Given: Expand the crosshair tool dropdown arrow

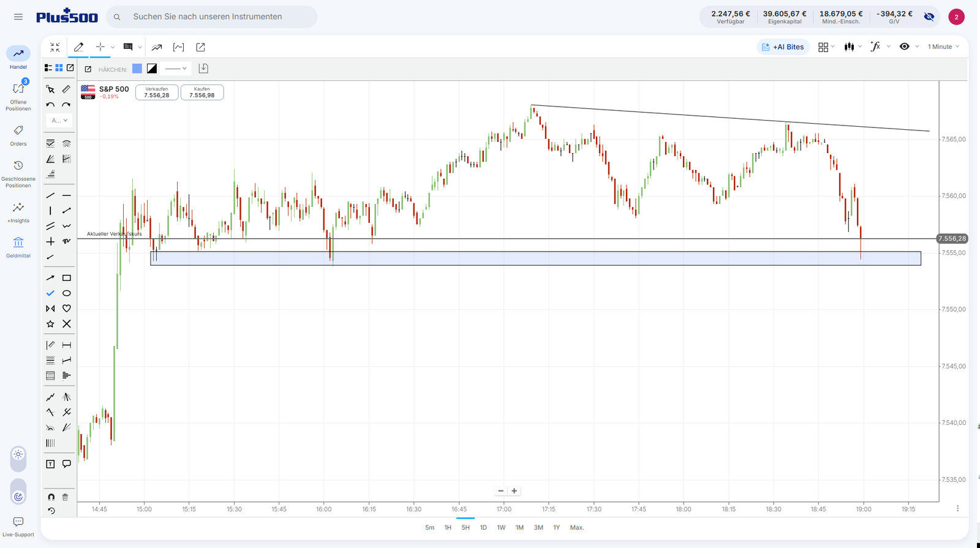Looking at the screenshot, I should point(113,47).
